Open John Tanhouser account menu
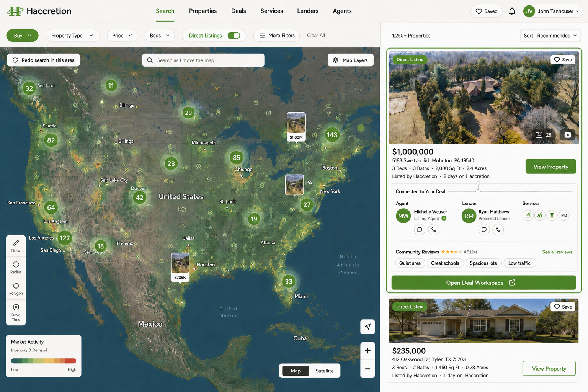588x392 pixels. point(553,11)
